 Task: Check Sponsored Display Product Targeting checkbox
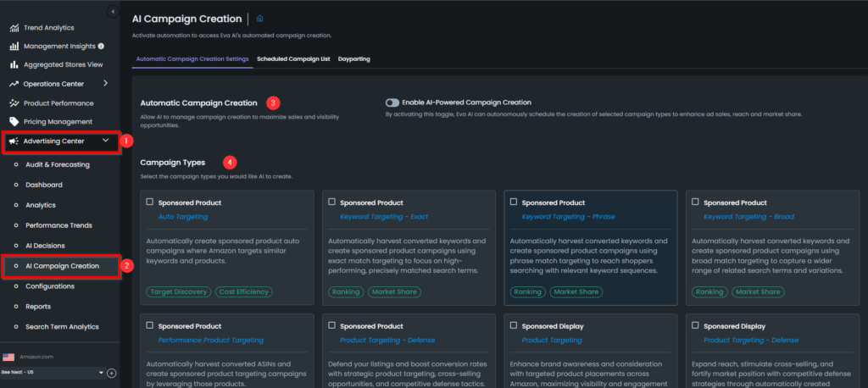click(x=513, y=325)
